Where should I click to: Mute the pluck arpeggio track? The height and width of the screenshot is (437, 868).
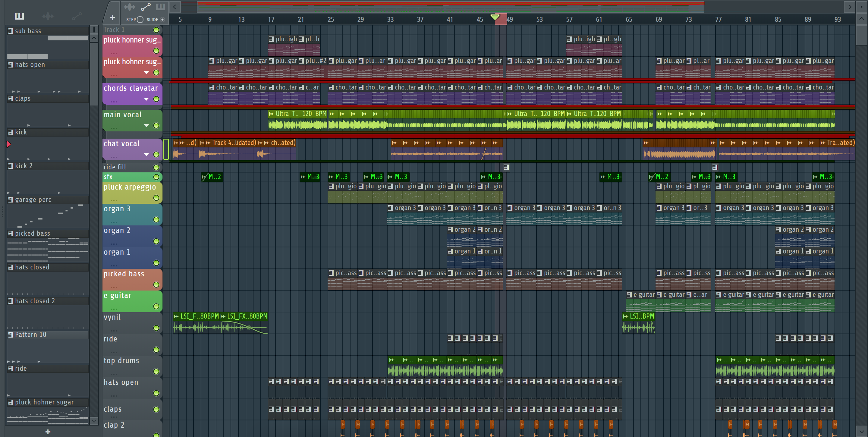point(156,198)
